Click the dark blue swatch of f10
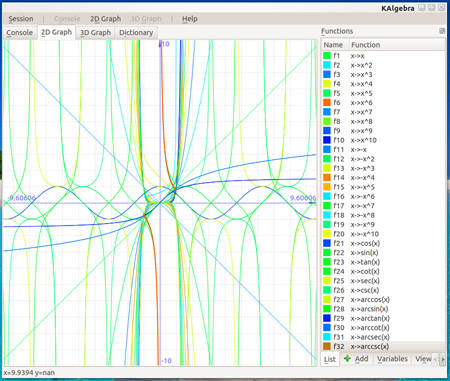 [x=327, y=140]
